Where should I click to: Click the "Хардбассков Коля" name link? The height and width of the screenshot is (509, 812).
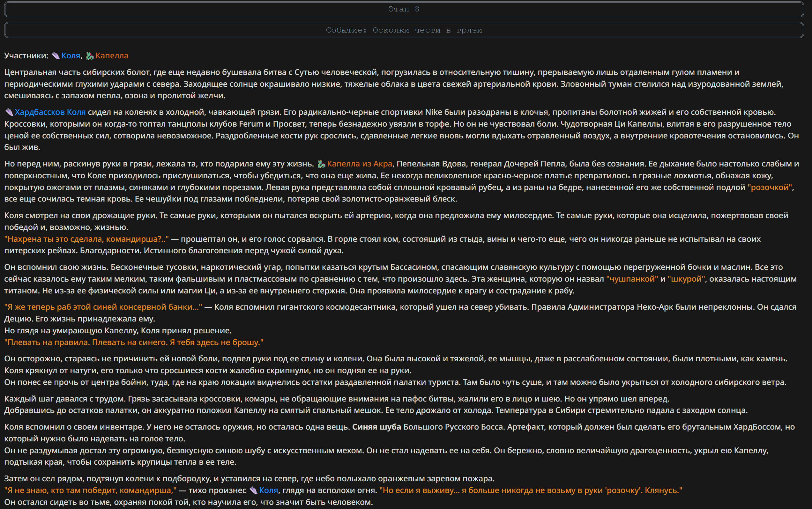coord(50,112)
